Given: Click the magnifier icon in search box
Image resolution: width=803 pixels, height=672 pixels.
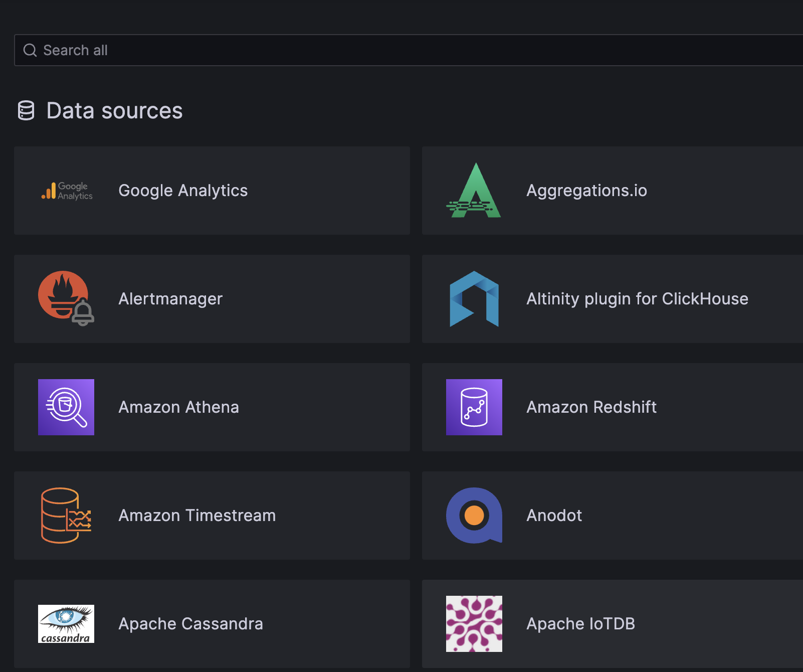Looking at the screenshot, I should click(30, 50).
